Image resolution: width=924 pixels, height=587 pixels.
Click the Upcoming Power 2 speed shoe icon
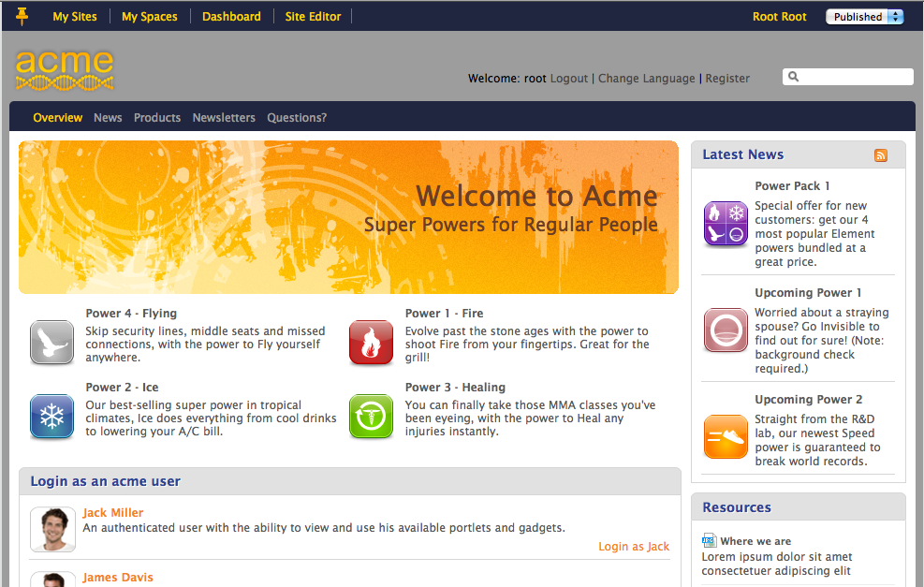tap(726, 436)
